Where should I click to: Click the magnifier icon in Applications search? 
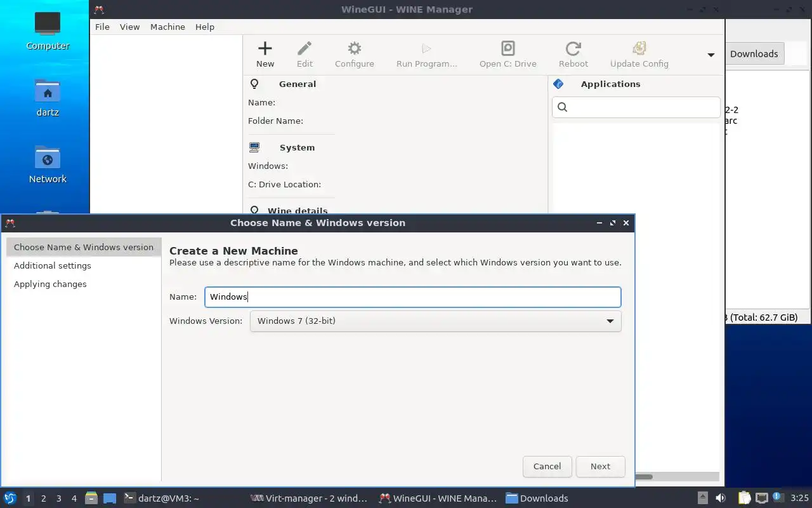[x=562, y=107]
